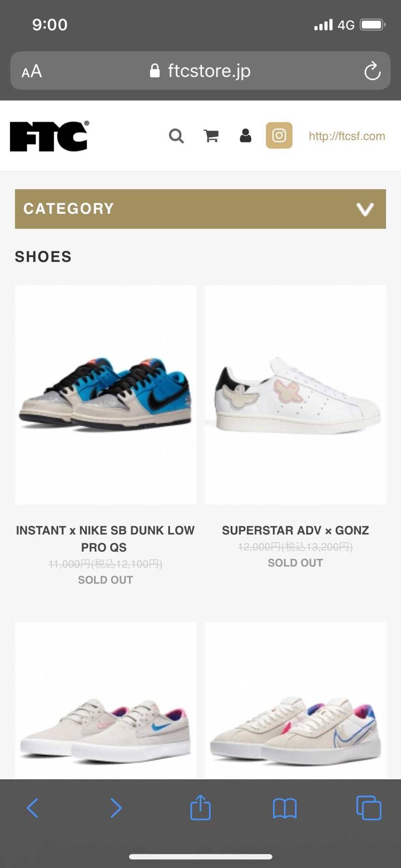Visit the http://ftcsf.com link
Viewport: 401px width, 868px height.
pyautogui.click(x=347, y=136)
